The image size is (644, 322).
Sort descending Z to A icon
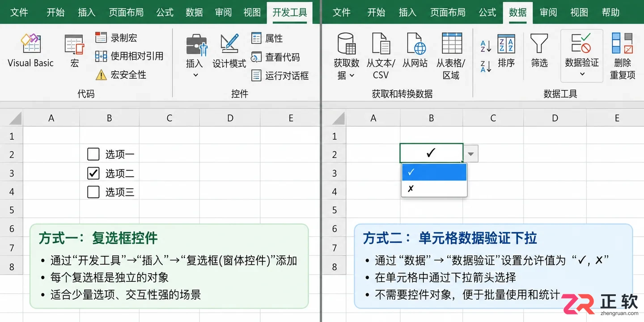click(x=486, y=66)
